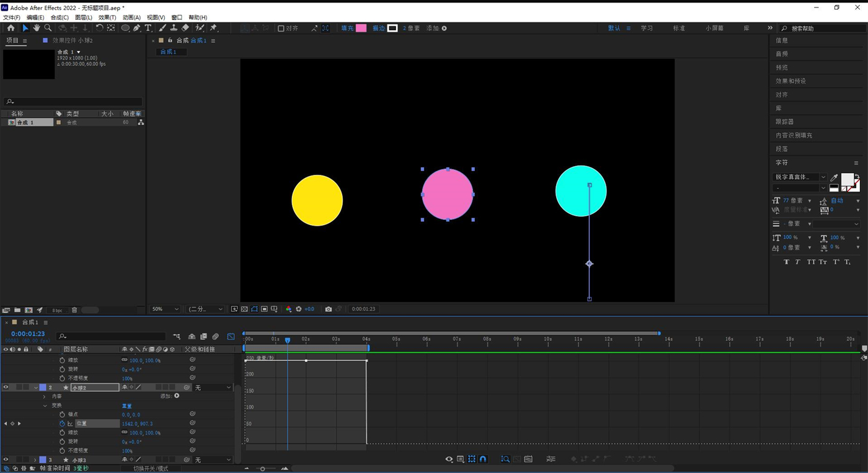Screen dimensions: 868x473
Task: Open the 编辑(E) menu
Action: pyautogui.click(x=35, y=17)
